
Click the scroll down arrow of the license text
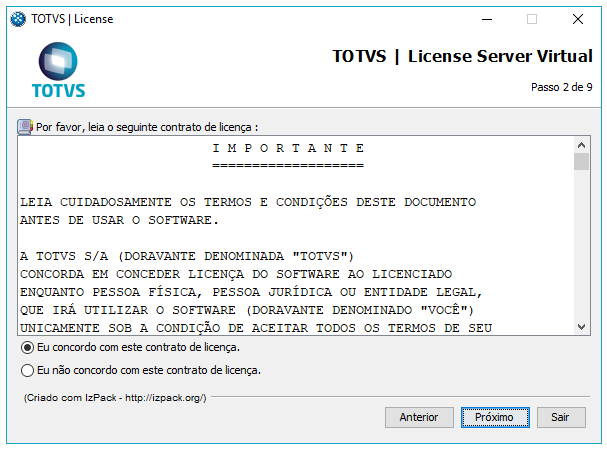[x=581, y=327]
